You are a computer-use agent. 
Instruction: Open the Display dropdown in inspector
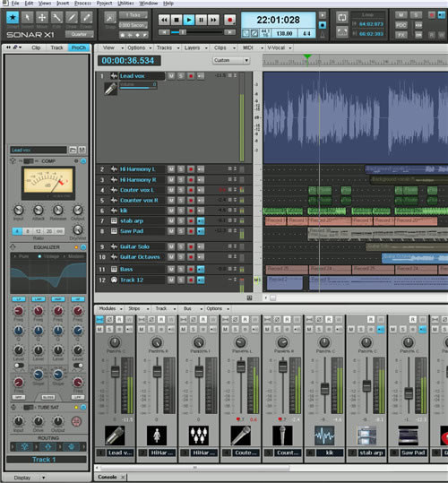click(30, 478)
